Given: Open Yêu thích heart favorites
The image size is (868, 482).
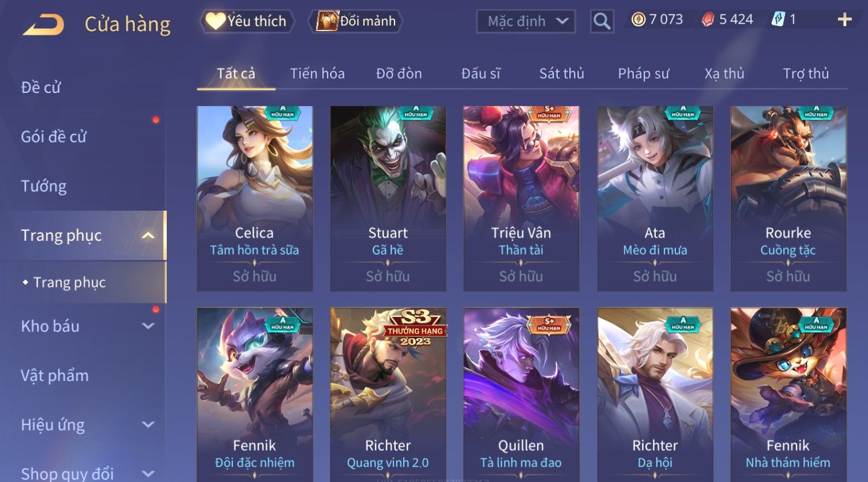Looking at the screenshot, I should pos(247,21).
